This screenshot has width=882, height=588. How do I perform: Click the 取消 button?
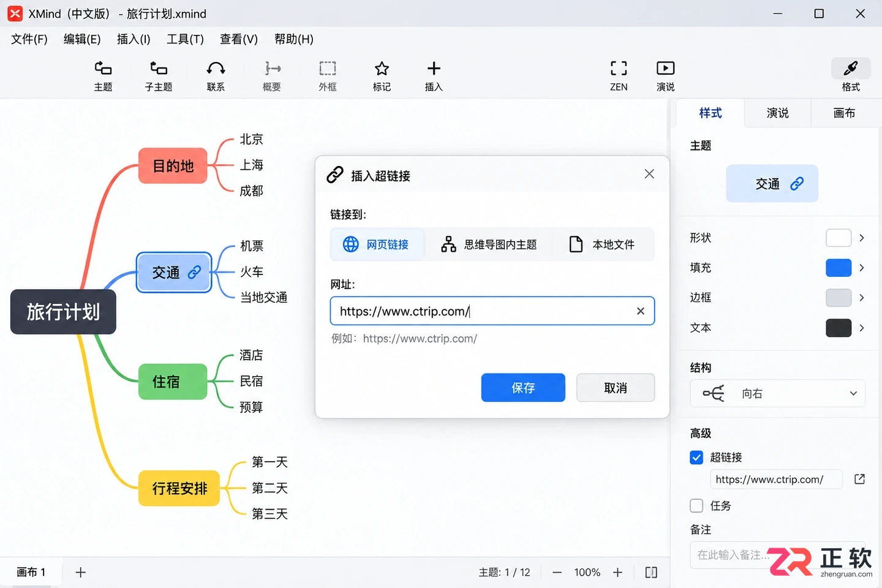[x=616, y=388]
